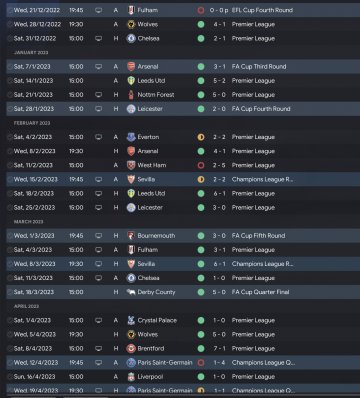Click the yellow draw indicator on the Everton match
The image size is (360, 398).
click(x=201, y=137)
